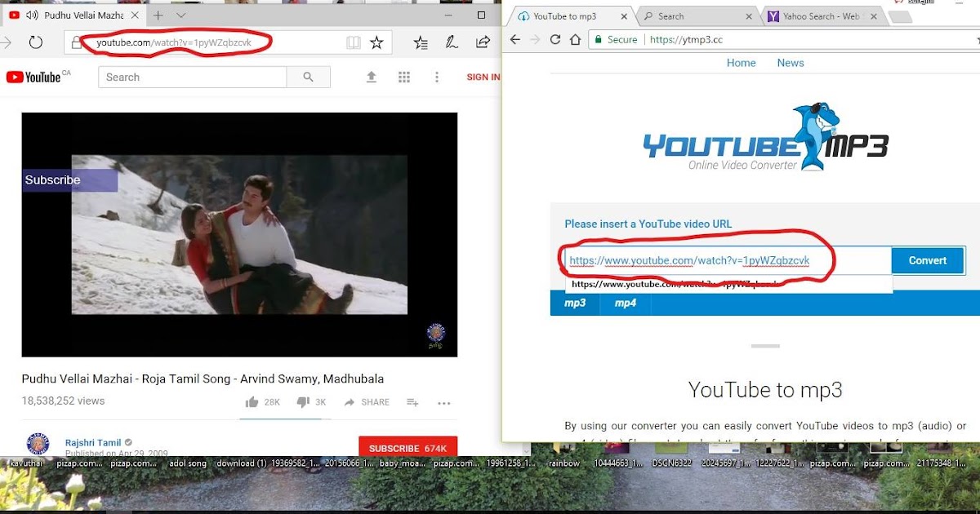Open the News link on ytmp3

(x=790, y=62)
